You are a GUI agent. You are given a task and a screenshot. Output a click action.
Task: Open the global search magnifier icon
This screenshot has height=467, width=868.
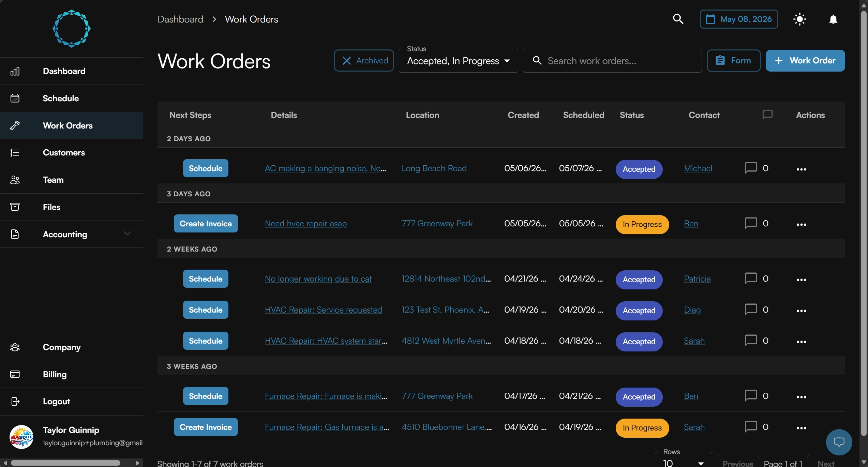click(678, 19)
